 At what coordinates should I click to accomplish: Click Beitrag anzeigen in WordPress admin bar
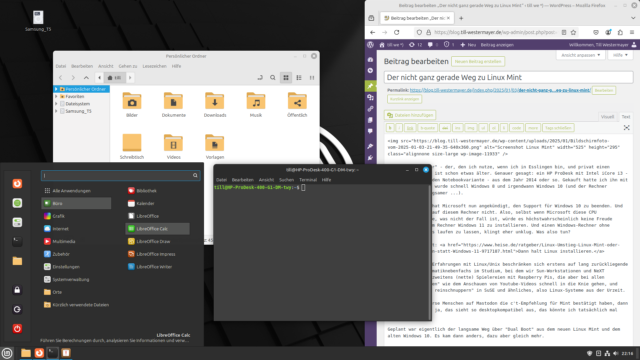pyautogui.click(x=497, y=45)
